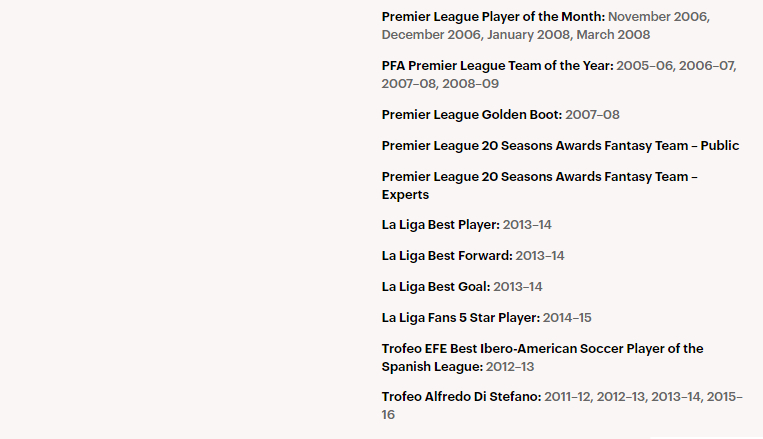Click the "2014–15" season text

[x=567, y=318]
